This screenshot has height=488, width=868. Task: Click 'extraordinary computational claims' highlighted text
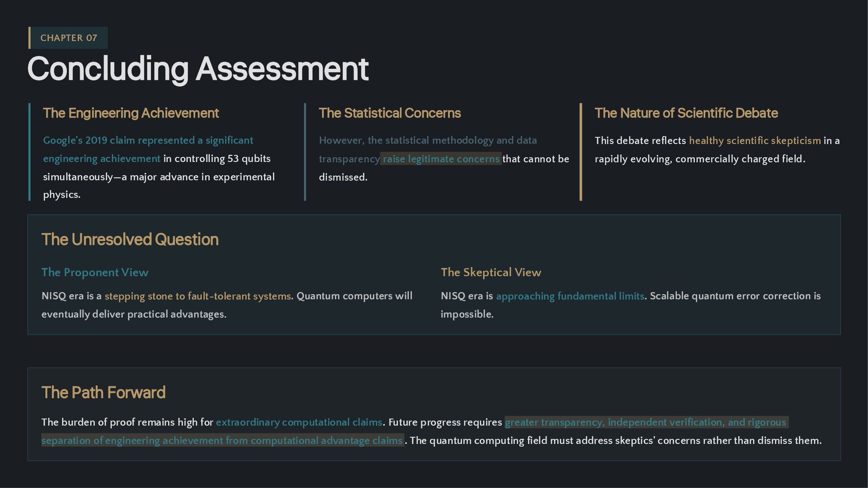click(299, 422)
